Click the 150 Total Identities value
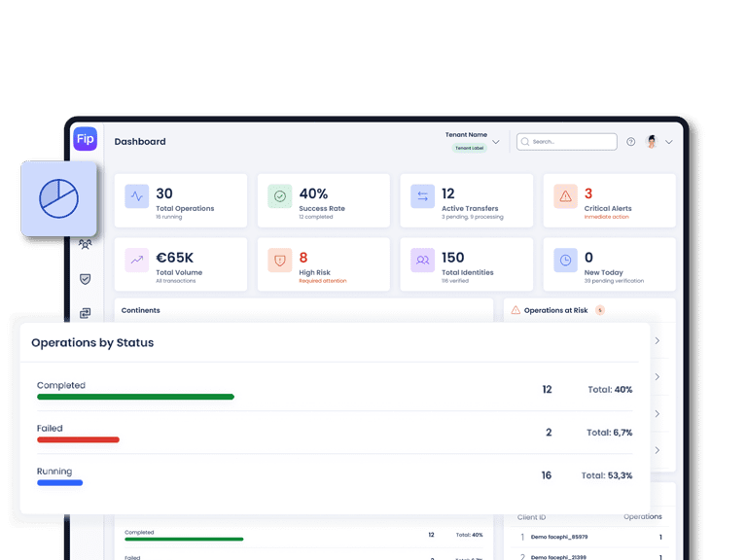 (453, 258)
